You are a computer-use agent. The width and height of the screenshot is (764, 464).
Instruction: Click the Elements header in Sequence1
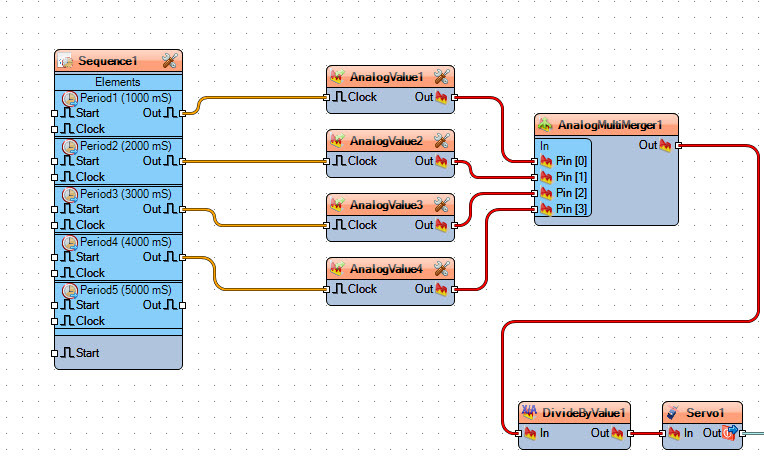point(118,82)
